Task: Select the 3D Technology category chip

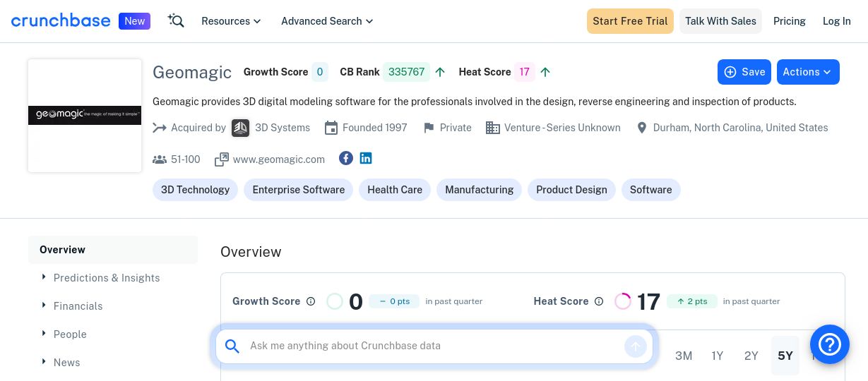Action: (196, 190)
